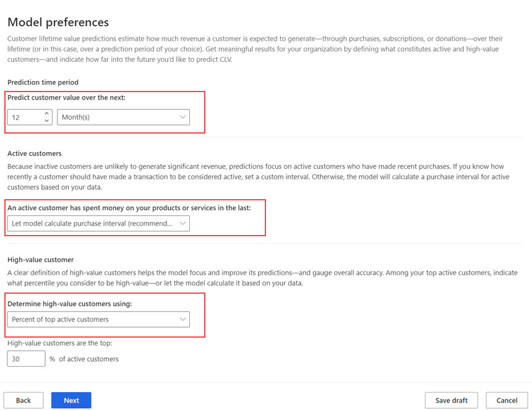532x410 pixels.
Task: Click the Back button
Action: coord(24,400)
